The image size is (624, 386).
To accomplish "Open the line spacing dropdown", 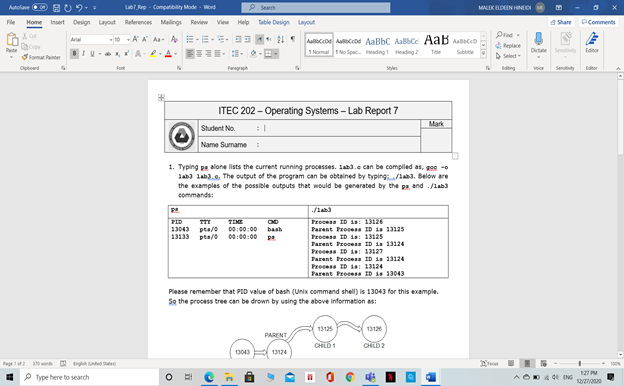I will point(237,53).
